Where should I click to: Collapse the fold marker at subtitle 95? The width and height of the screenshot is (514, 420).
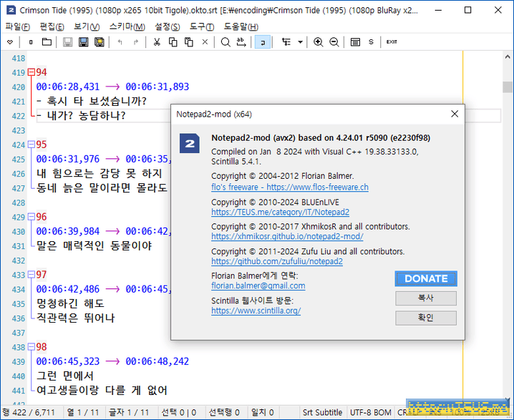31,145
